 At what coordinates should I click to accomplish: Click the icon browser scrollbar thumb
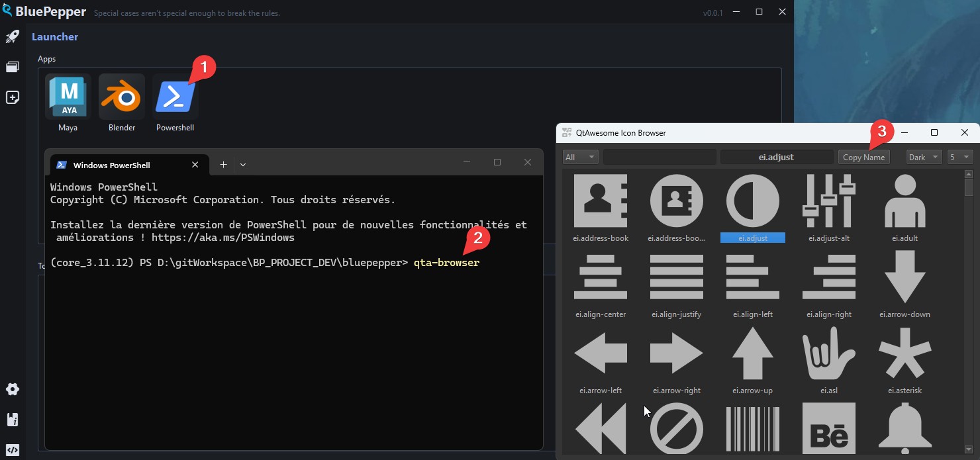tap(969, 188)
